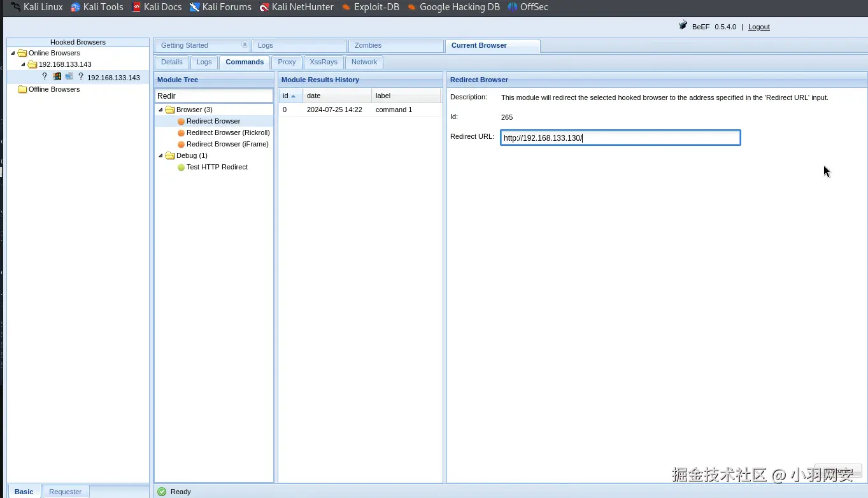The image size is (868, 498).
Task: Select Redirect Browser (Rickroll) module
Action: 228,132
